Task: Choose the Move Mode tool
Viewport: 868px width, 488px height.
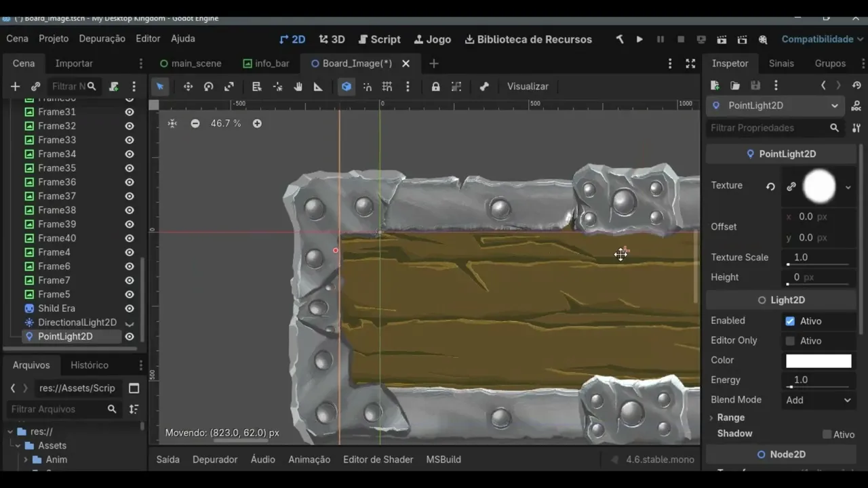Action: pos(188,87)
